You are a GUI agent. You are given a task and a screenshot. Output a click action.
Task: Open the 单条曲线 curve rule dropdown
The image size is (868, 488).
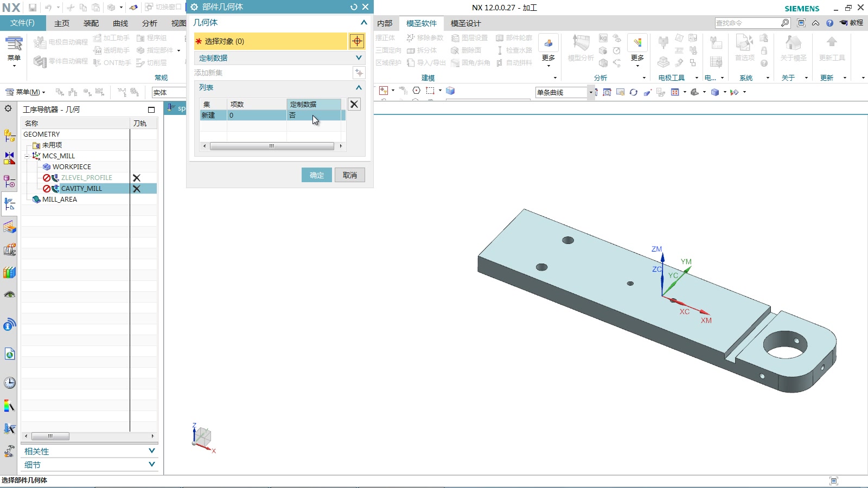coord(591,93)
